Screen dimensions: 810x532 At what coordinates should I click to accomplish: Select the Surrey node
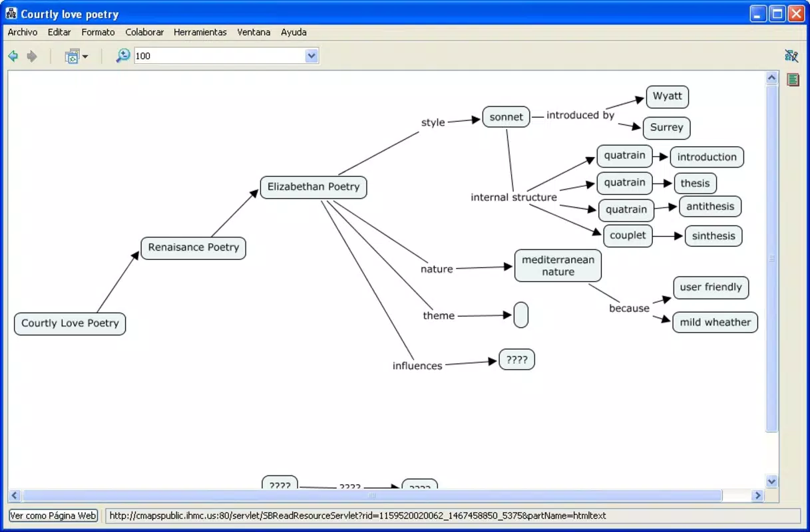(667, 128)
